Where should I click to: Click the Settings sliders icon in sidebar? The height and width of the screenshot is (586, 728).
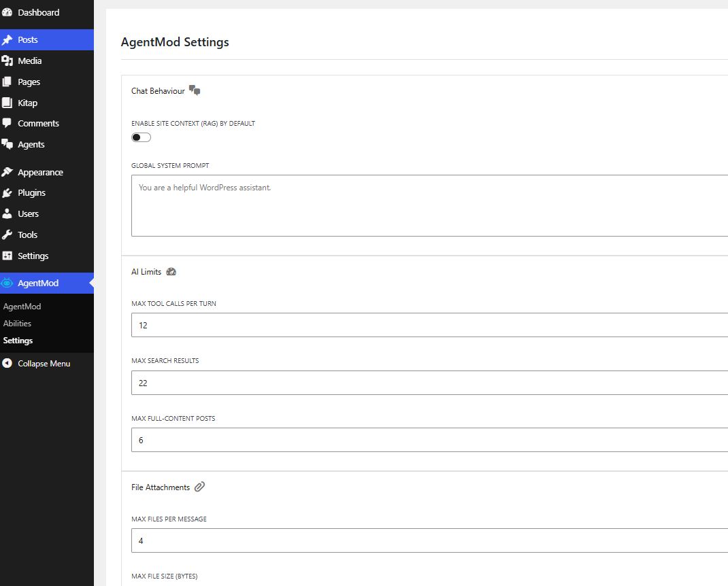(x=7, y=256)
